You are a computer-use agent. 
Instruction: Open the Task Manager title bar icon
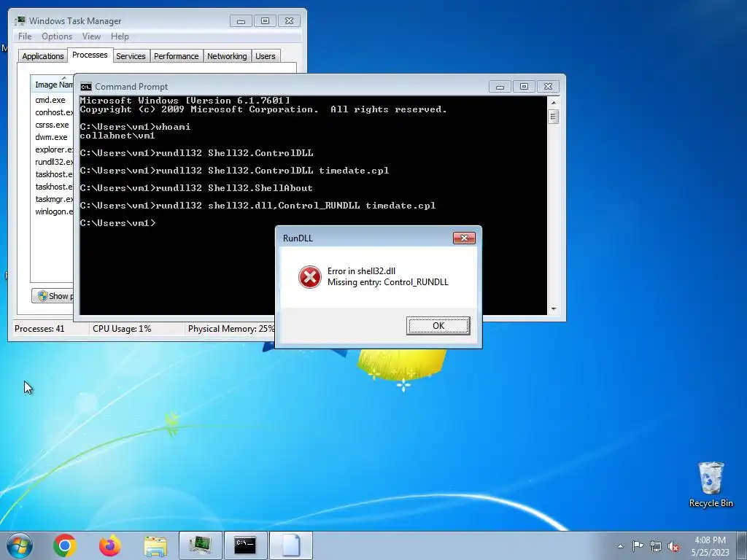point(20,21)
